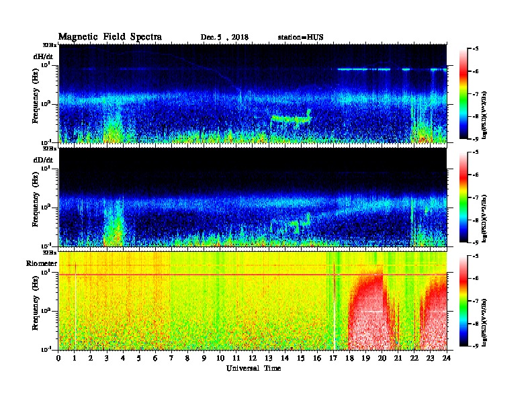Click the log(PSD) label beside Riometer color bar
Viewport: 532px width, 411px height.
[484, 322]
